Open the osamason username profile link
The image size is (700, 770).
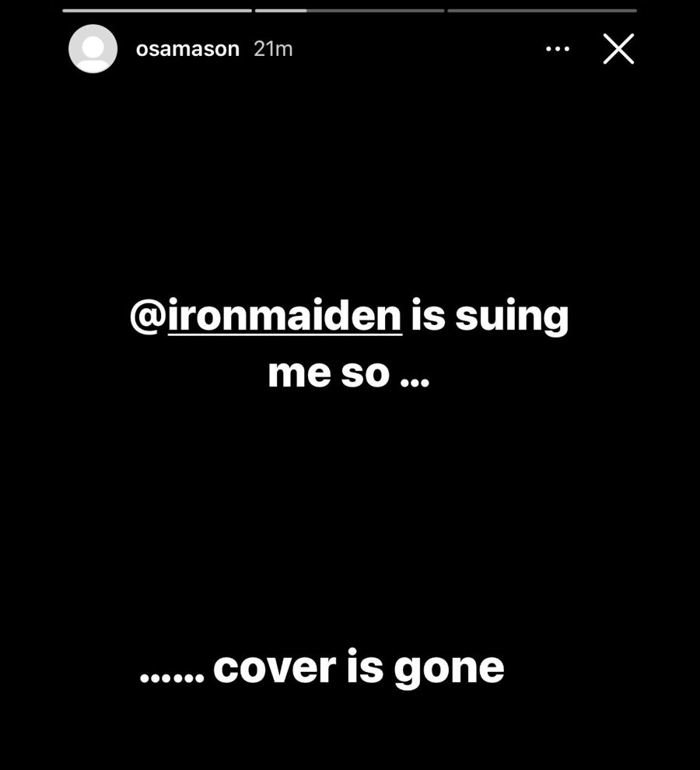click(x=187, y=49)
